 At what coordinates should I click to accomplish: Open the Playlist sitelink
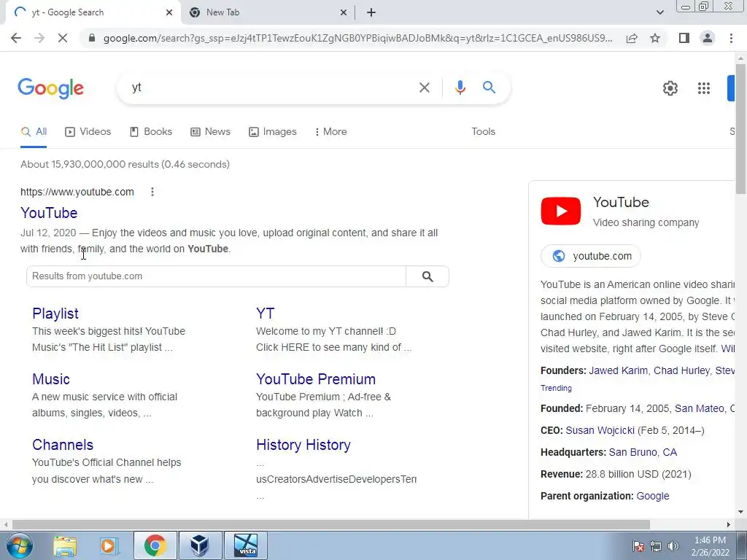(55, 314)
